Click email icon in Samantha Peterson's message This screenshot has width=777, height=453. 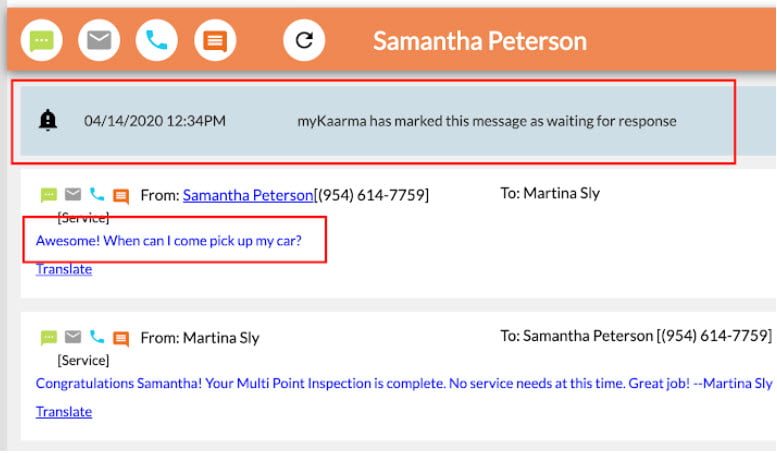[73, 194]
